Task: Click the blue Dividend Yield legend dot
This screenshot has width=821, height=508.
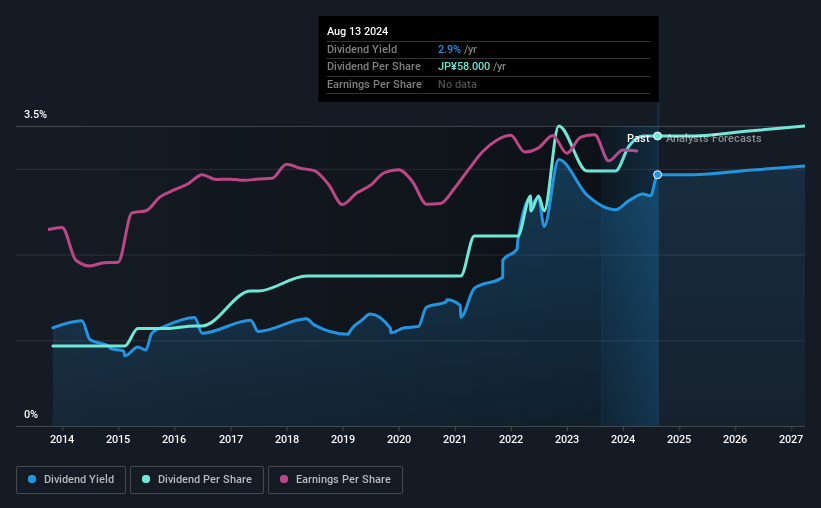Action: coord(32,479)
